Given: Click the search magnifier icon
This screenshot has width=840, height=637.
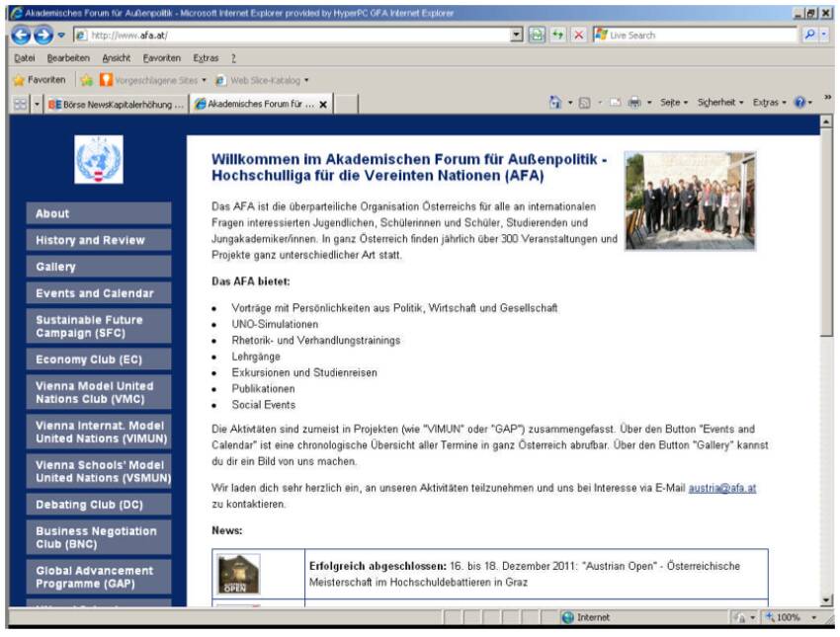Looking at the screenshot, I should click(808, 35).
